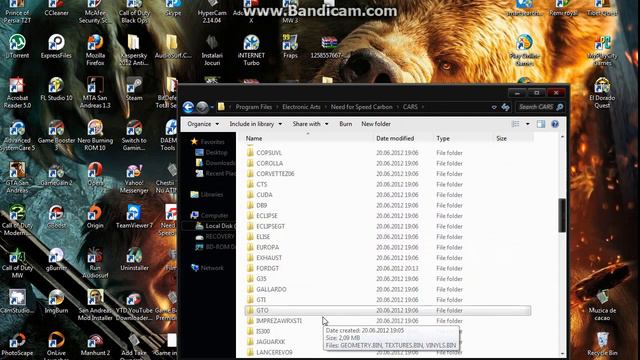This screenshot has height=360, width=640.
Task: Launch Game Booster 3 icon
Action: coord(56,135)
